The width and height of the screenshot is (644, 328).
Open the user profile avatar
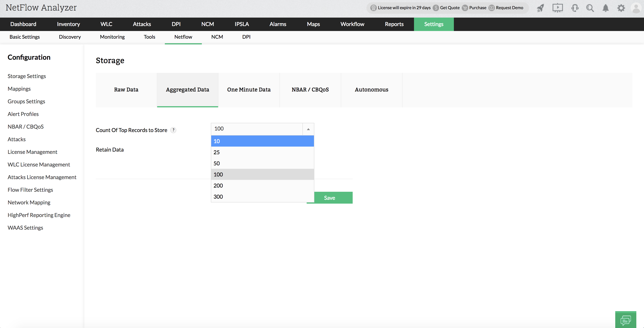pyautogui.click(x=636, y=8)
